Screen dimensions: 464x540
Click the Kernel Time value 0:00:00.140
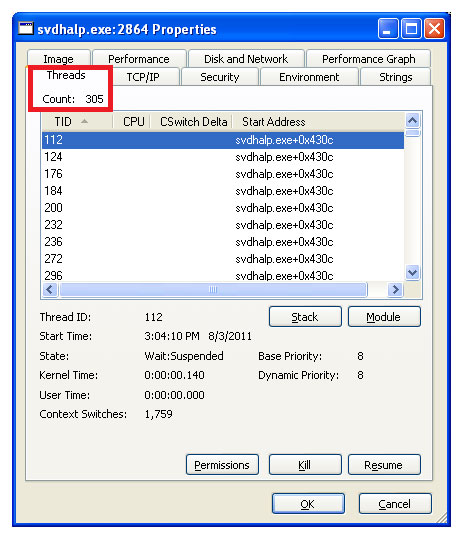click(x=174, y=375)
